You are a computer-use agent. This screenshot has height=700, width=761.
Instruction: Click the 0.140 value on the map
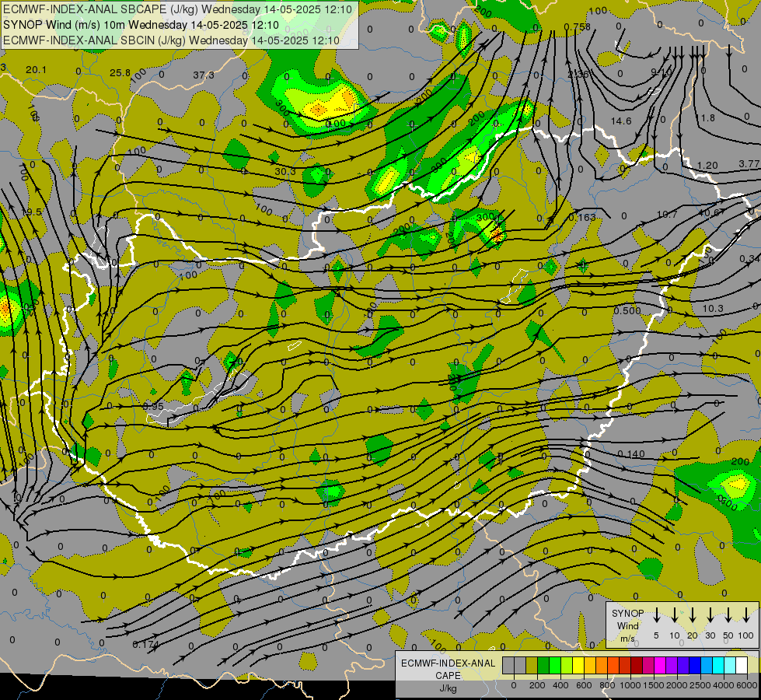coord(631,454)
